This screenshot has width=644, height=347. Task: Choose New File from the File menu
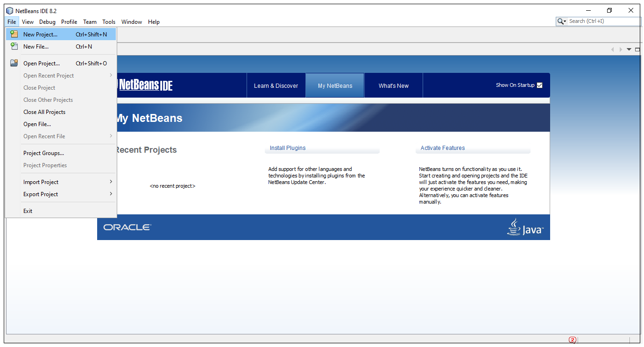pos(61,46)
